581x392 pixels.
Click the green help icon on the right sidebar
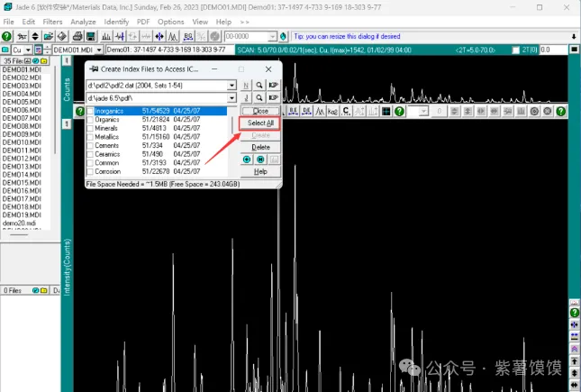574,313
